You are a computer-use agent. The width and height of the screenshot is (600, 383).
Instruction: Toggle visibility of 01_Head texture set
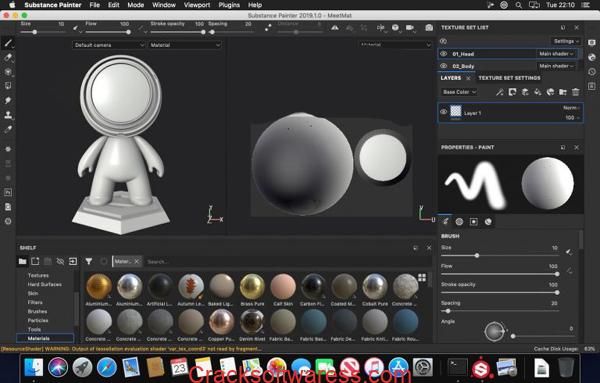click(x=443, y=54)
